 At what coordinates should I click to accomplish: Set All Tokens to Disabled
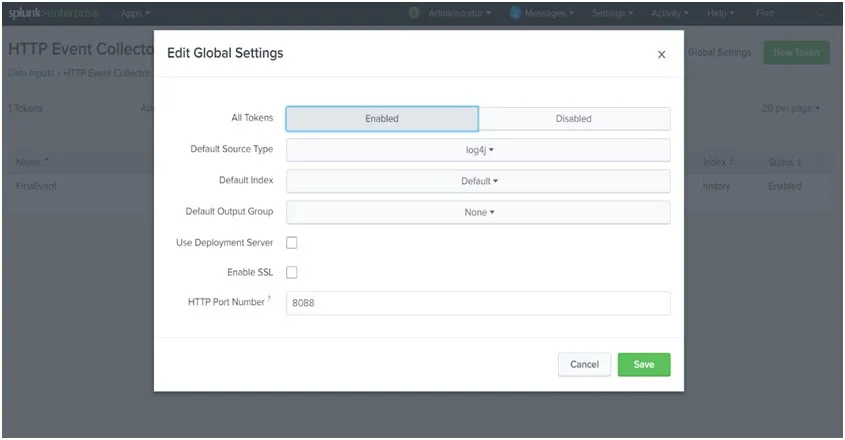point(574,119)
